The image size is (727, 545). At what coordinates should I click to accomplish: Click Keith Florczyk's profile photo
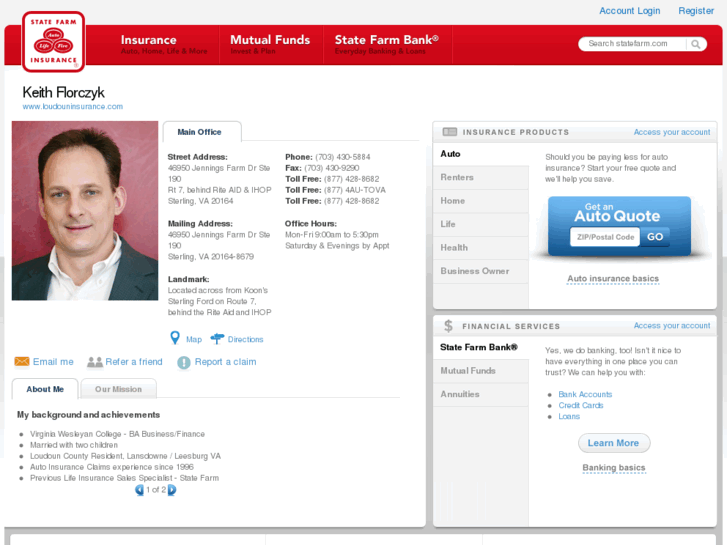point(85,211)
